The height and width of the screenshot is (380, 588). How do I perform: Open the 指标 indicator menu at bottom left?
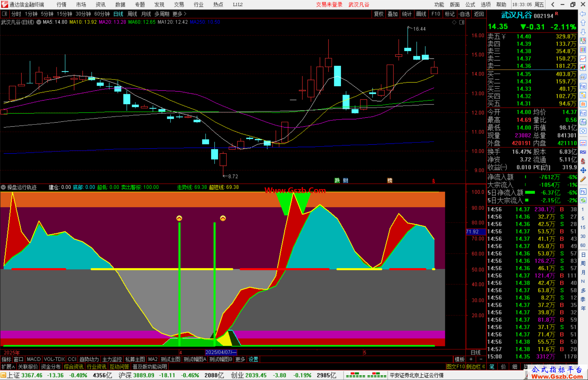[x=6, y=359]
